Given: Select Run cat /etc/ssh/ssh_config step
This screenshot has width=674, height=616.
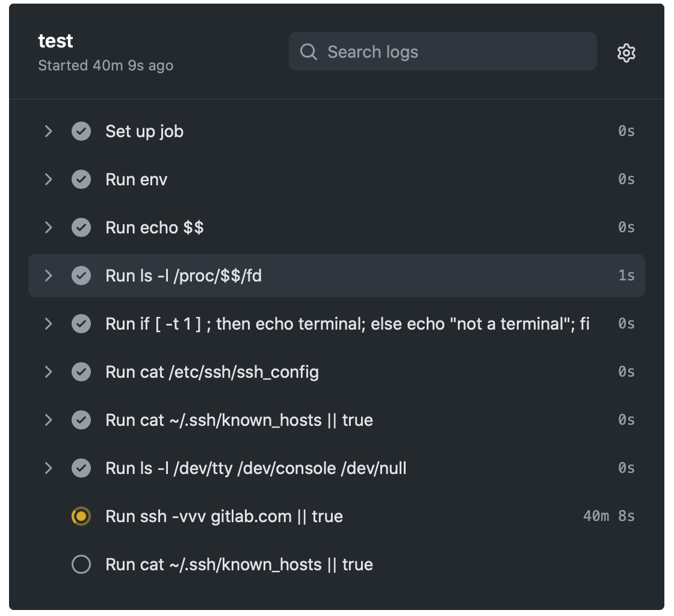Looking at the screenshot, I should 212,372.
